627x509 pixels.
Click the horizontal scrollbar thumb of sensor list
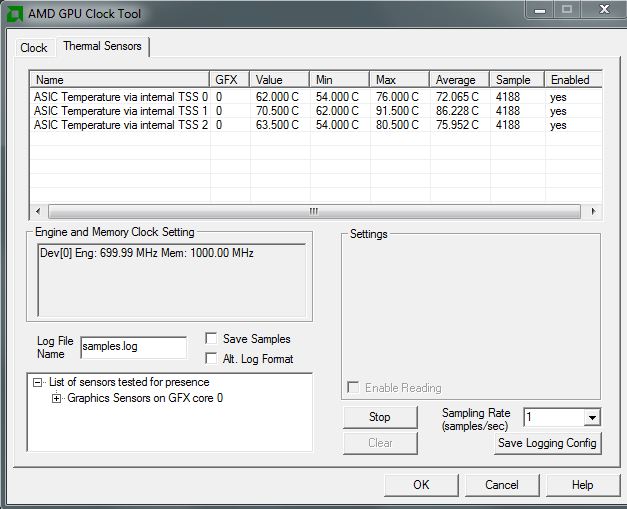[314, 211]
